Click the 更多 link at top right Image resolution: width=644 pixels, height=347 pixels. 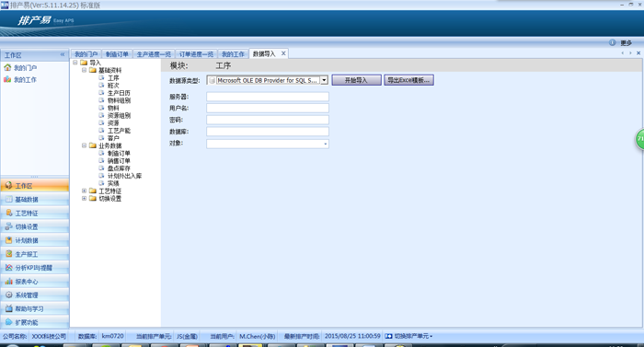(626, 42)
